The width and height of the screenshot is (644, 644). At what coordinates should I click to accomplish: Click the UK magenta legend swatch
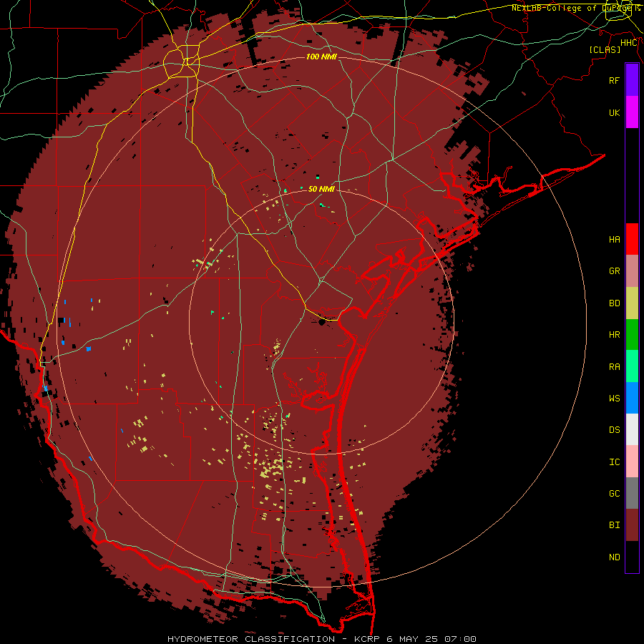coord(632,112)
